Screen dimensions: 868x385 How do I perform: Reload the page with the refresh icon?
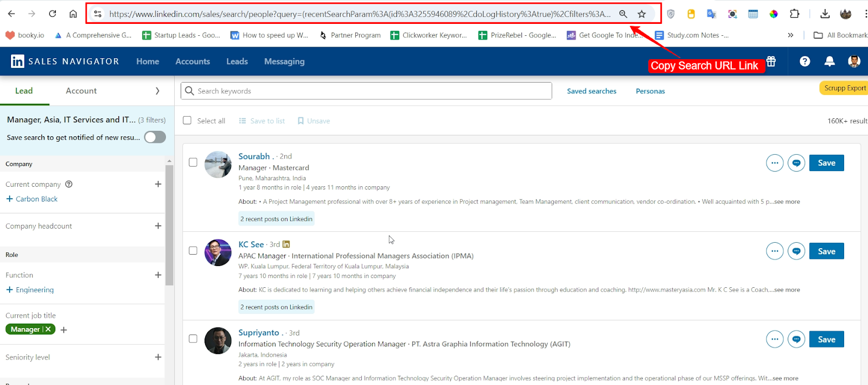[53, 14]
